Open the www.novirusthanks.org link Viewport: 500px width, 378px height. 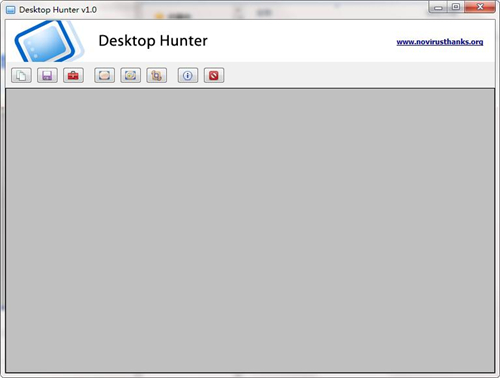[440, 42]
